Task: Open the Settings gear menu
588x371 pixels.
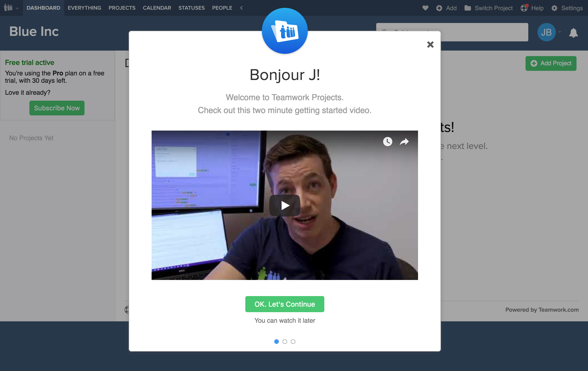Action: pos(567,8)
